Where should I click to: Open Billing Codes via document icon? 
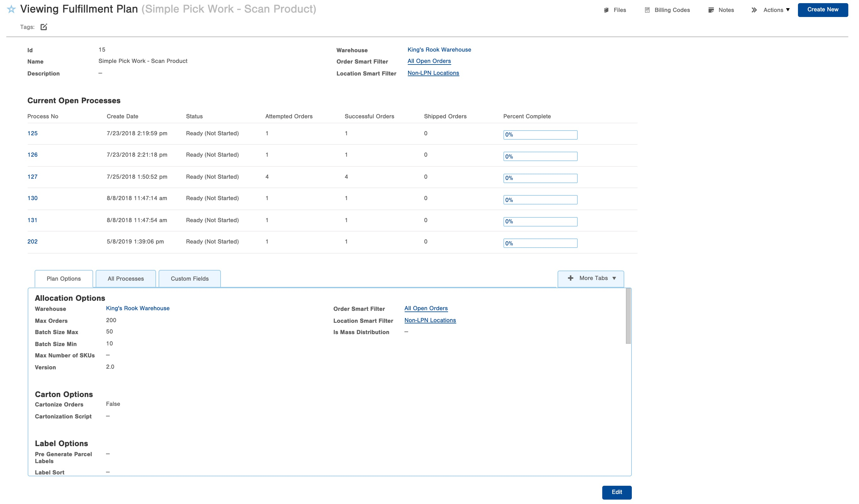(x=647, y=10)
